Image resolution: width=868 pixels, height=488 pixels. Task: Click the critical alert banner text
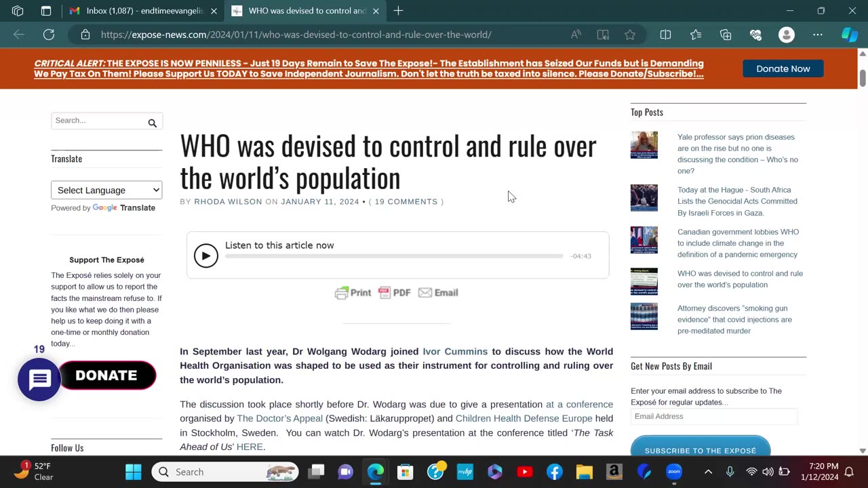click(x=369, y=68)
